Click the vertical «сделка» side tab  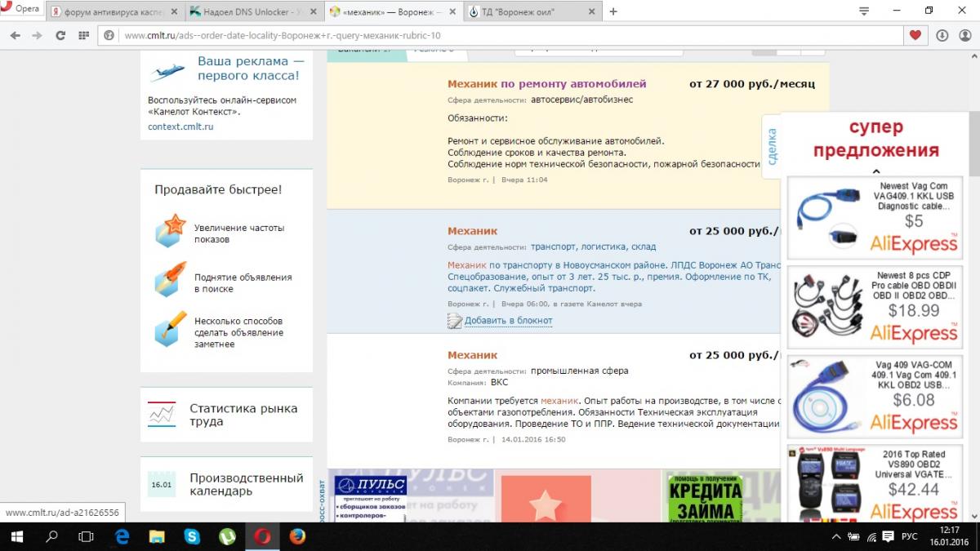pos(772,146)
